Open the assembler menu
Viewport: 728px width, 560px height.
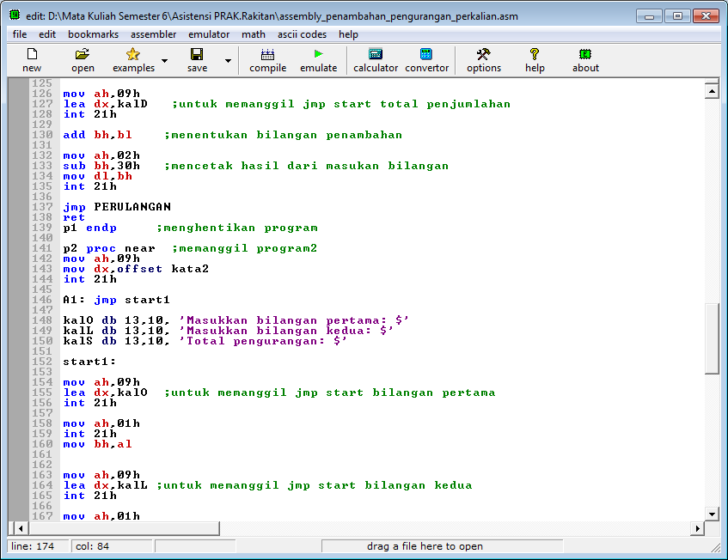pos(153,34)
